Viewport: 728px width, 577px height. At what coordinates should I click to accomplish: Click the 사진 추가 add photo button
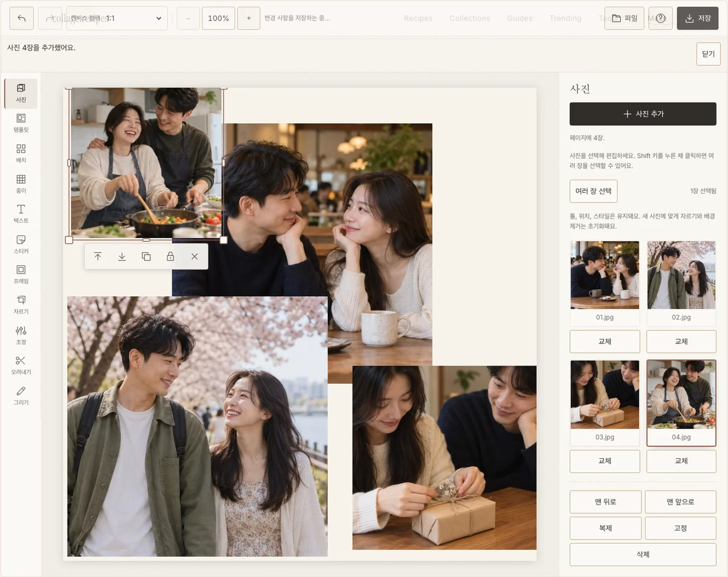643,114
